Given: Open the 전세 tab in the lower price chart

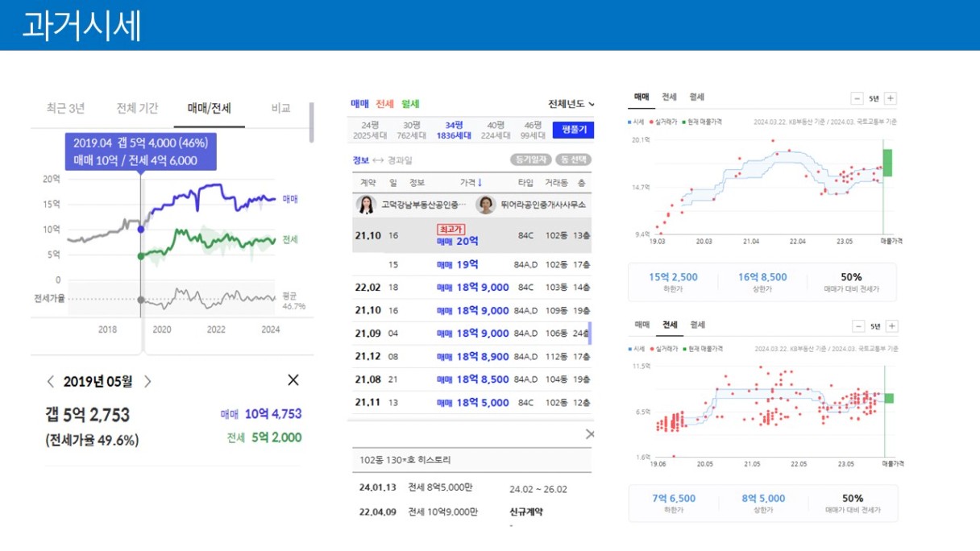Looking at the screenshot, I should (669, 325).
